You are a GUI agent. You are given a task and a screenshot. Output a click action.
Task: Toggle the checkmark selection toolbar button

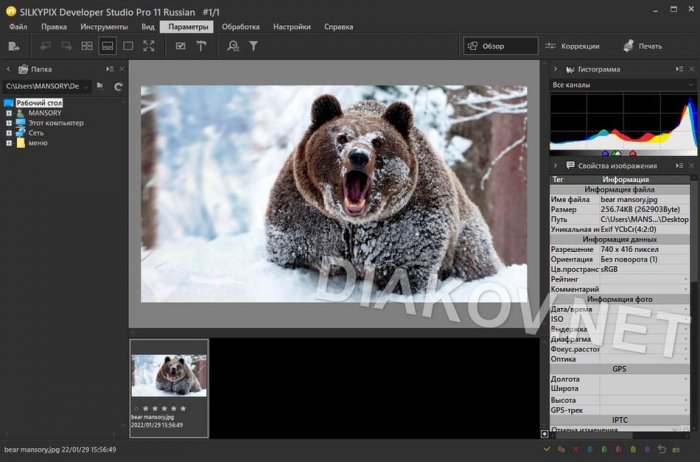(180, 46)
